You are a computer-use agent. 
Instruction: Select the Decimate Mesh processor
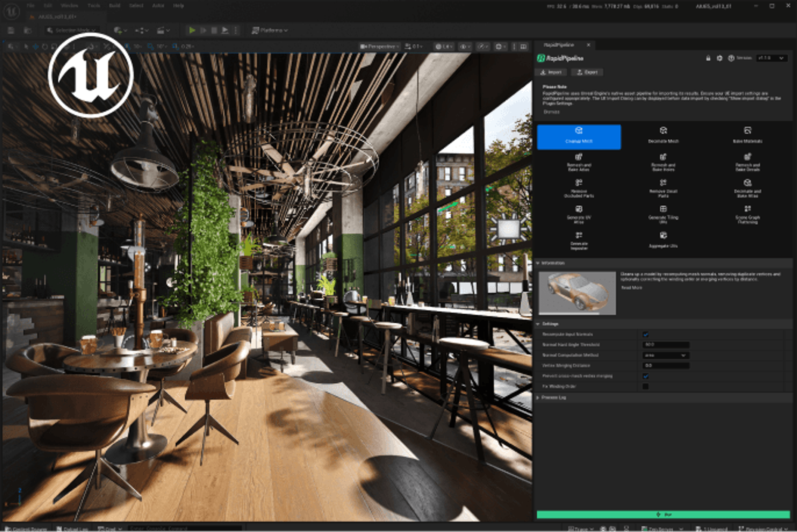pos(663,135)
